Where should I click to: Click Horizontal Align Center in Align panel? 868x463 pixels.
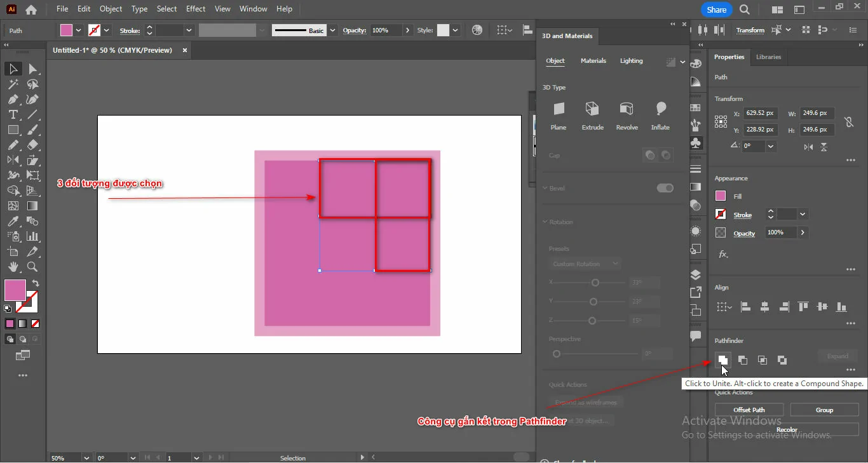point(764,306)
